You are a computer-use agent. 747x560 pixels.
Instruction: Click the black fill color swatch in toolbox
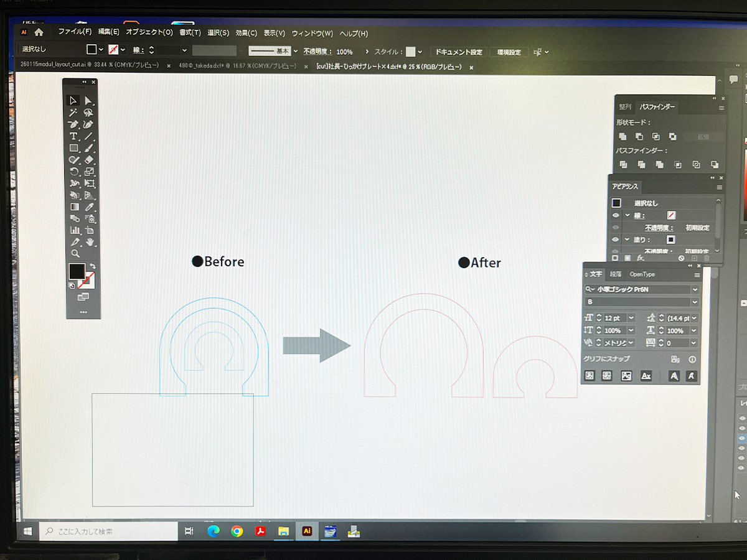[77, 271]
